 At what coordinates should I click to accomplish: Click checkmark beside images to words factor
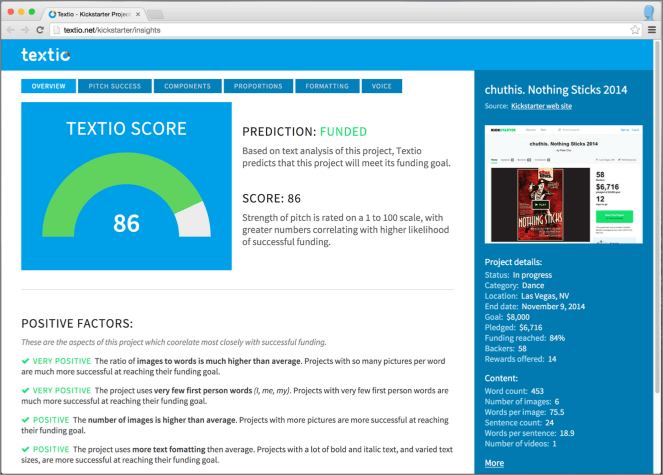[x=25, y=361]
